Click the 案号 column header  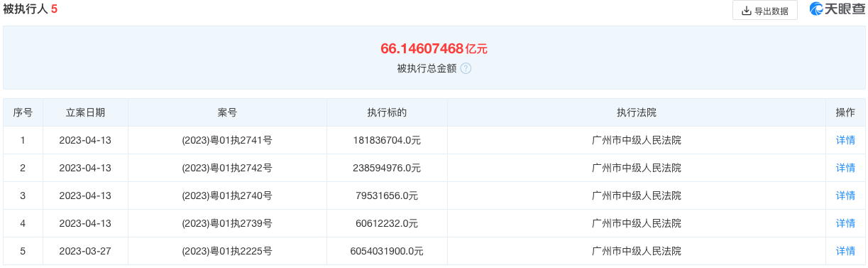[227, 112]
